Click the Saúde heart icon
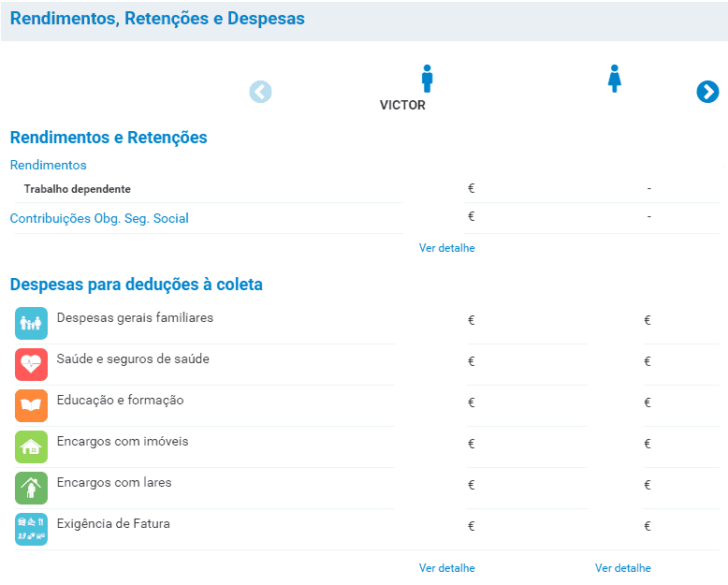Screen dimensions: 728x585 click(31, 364)
